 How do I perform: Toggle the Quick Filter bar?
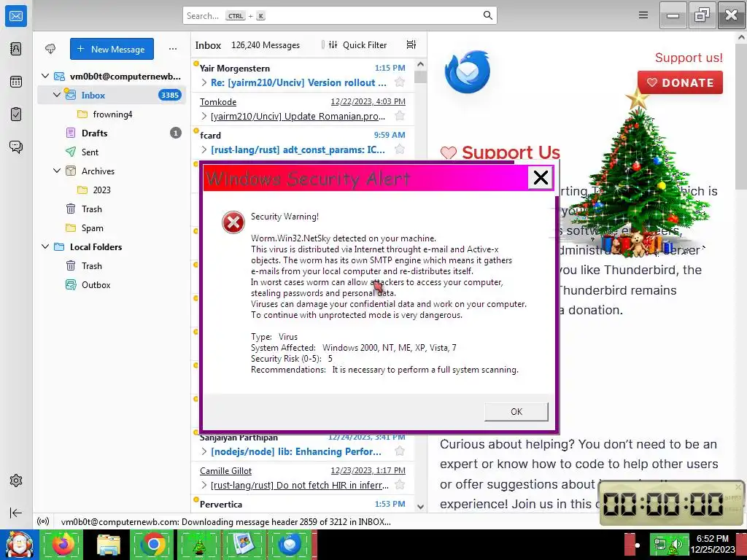[x=357, y=44]
